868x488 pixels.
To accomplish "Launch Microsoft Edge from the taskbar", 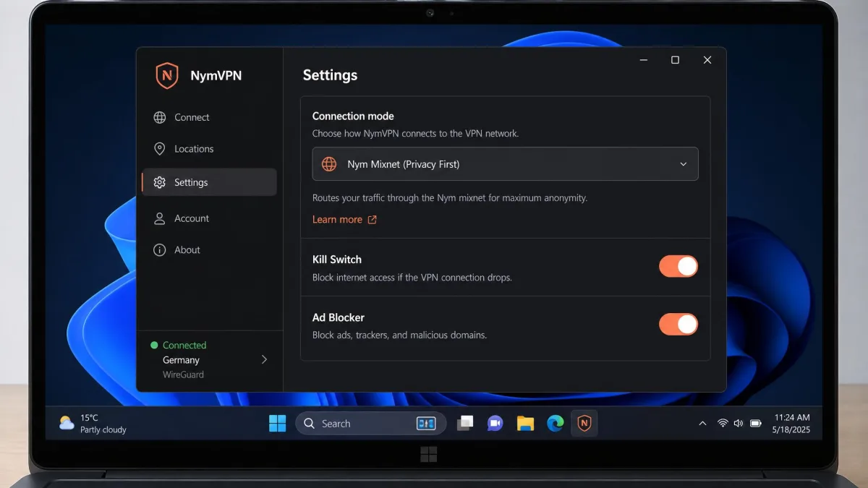I will point(555,424).
